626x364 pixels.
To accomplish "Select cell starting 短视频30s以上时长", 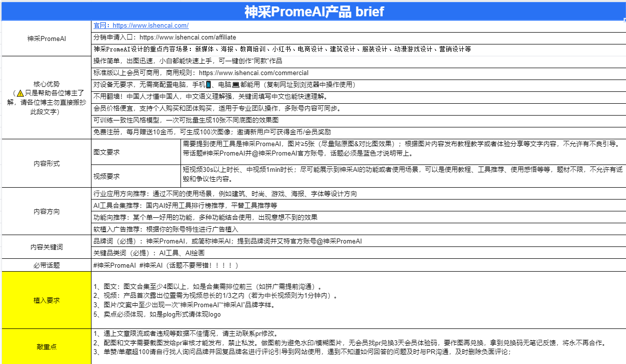I will coord(403,176).
